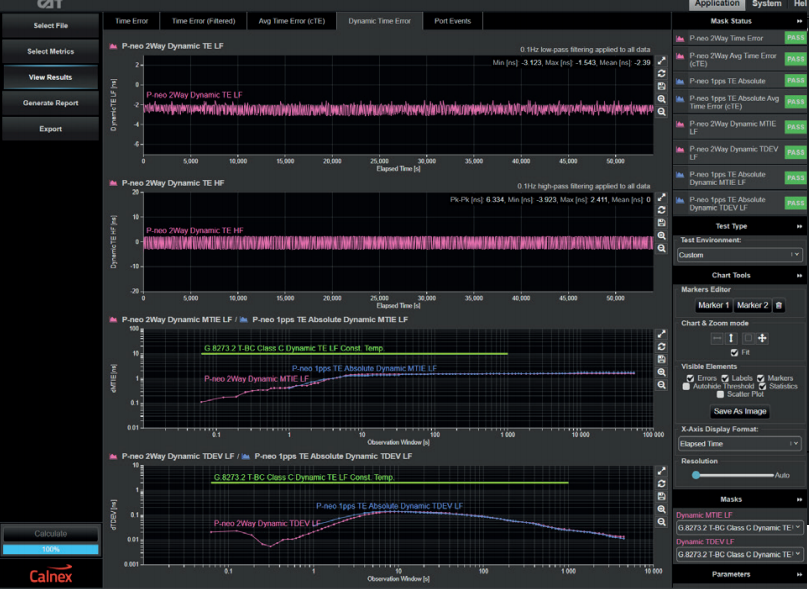
Task: Delete markers with the trash icon
Action: pos(778,305)
